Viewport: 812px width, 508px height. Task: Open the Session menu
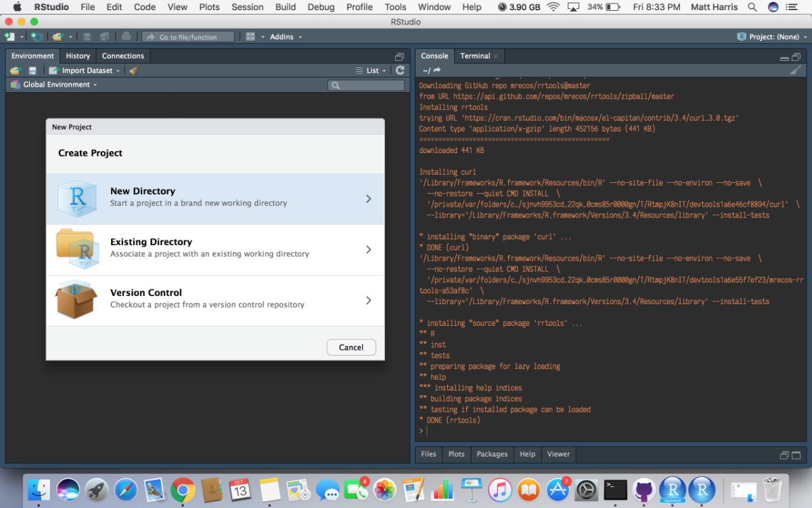coord(248,7)
